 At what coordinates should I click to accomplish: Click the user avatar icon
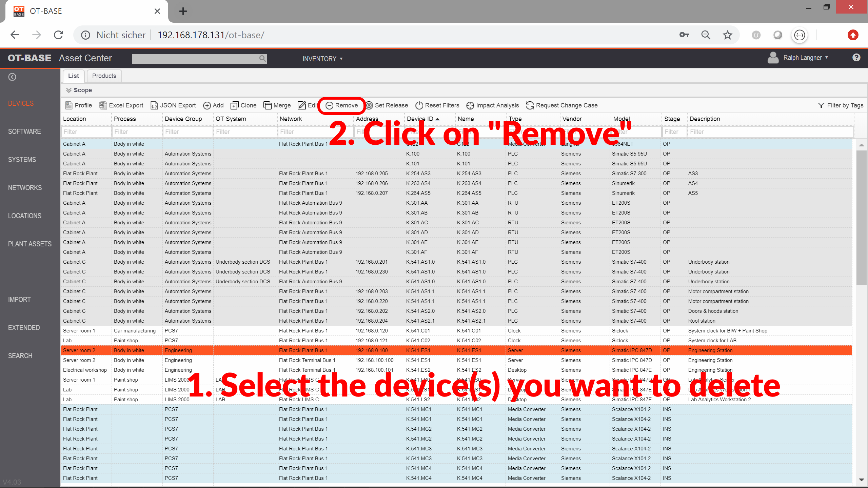[773, 58]
